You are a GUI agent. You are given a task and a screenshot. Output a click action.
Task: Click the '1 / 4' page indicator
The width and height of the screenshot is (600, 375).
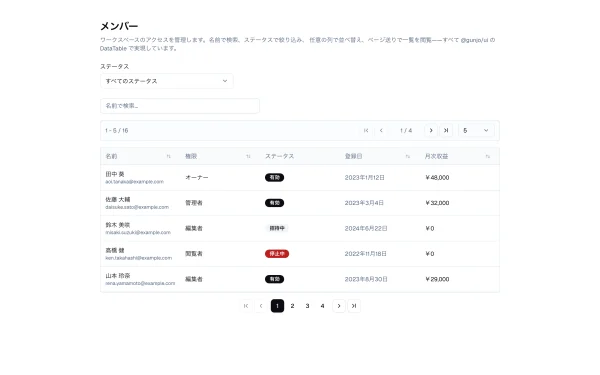[406, 130]
